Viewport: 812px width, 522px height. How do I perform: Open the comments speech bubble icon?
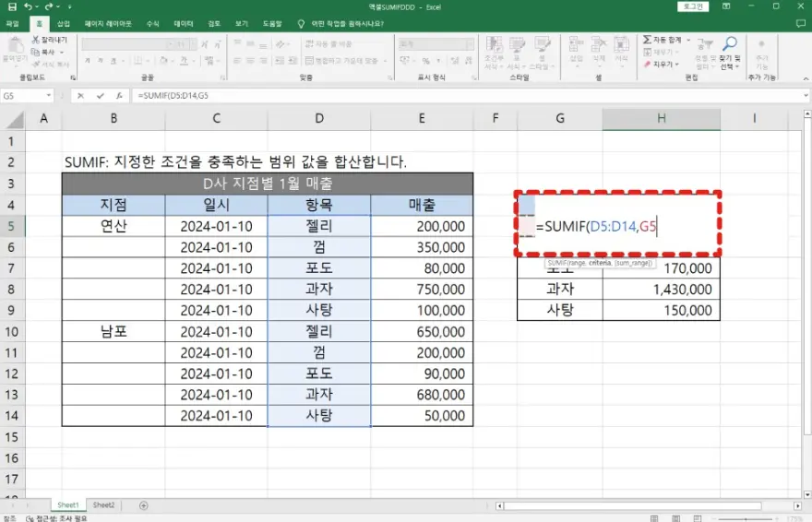pyautogui.click(x=802, y=23)
